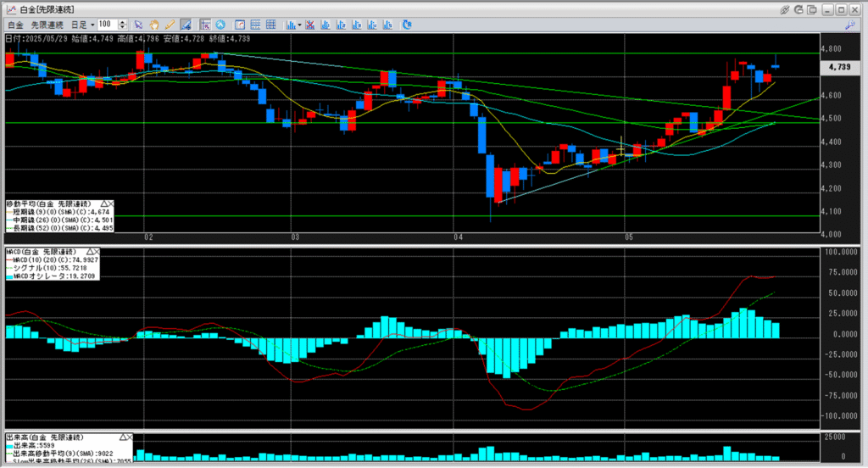Viewport: 868px width, 468px height.
Task: Increase the bar count stepper value
Action: coord(122,22)
